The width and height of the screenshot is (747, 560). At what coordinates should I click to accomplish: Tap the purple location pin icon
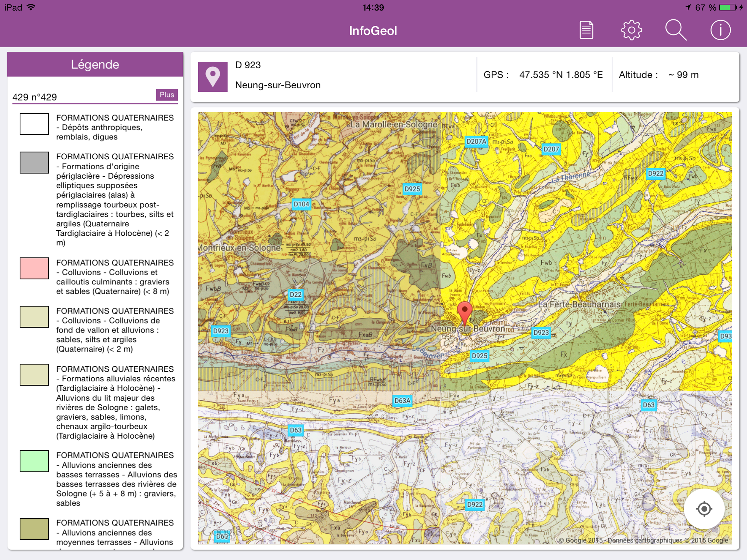click(213, 77)
